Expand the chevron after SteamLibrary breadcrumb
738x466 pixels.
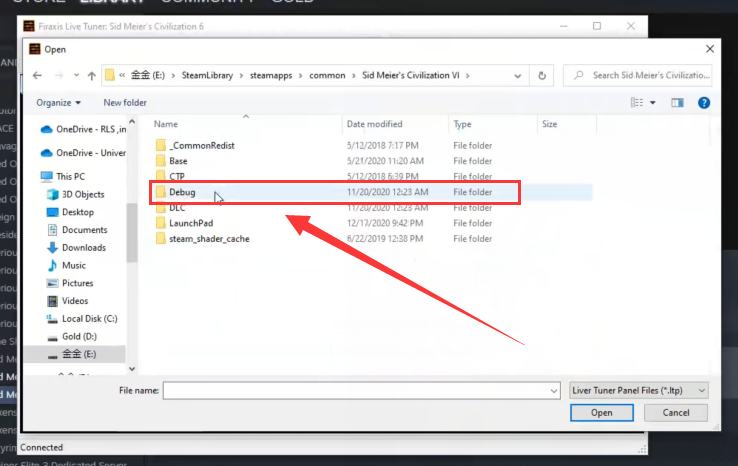(241, 75)
